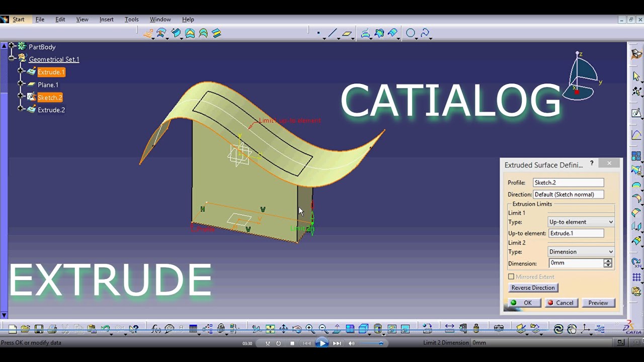644x362 pixels.
Task: Click the Cancel button in the dialog
Action: (561, 303)
